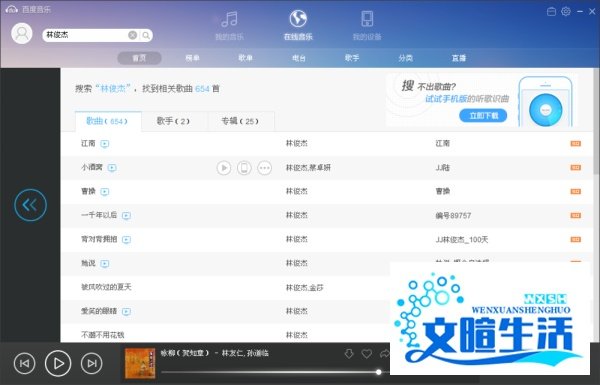600x385 pixels.
Task: Open song title 不潮不用花钱
Action: [x=103, y=335]
